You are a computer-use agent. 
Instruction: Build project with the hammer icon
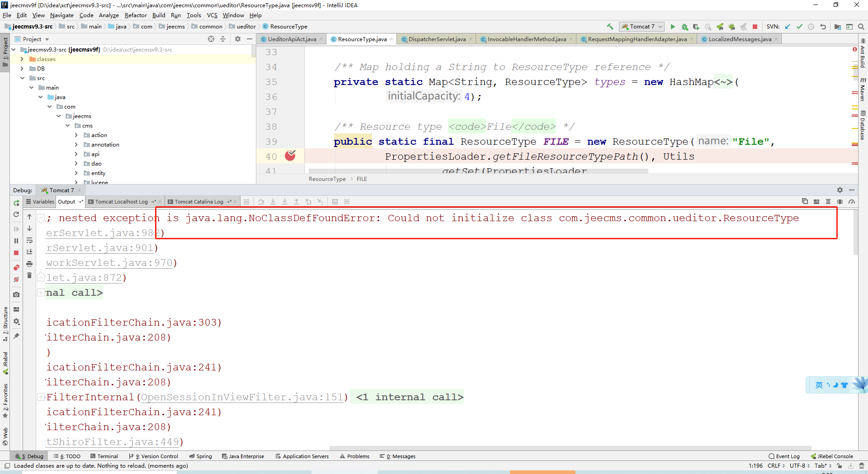610,27
